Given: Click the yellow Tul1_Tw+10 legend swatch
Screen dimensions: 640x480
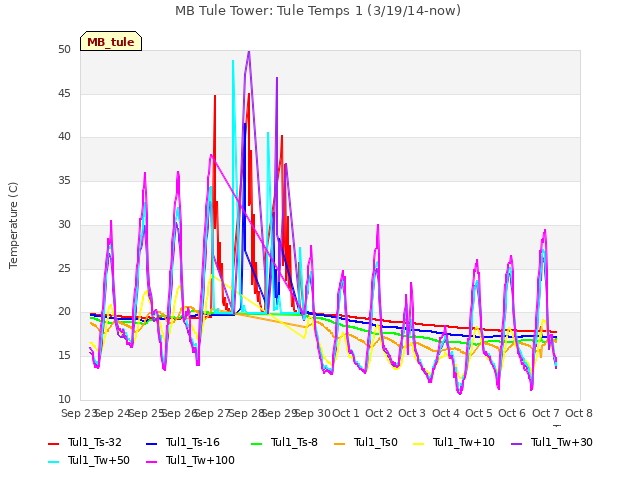Looking at the screenshot, I should coord(419,444).
